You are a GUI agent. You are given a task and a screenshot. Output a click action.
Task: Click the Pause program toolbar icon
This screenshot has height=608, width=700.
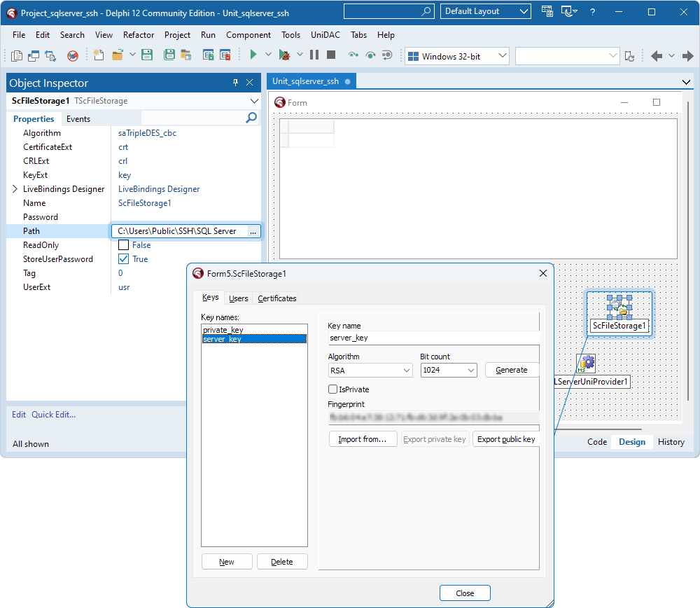pyautogui.click(x=314, y=55)
